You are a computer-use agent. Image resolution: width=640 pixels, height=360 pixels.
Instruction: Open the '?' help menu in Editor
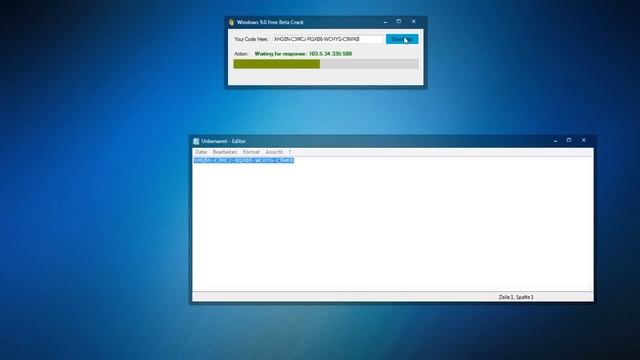290,152
